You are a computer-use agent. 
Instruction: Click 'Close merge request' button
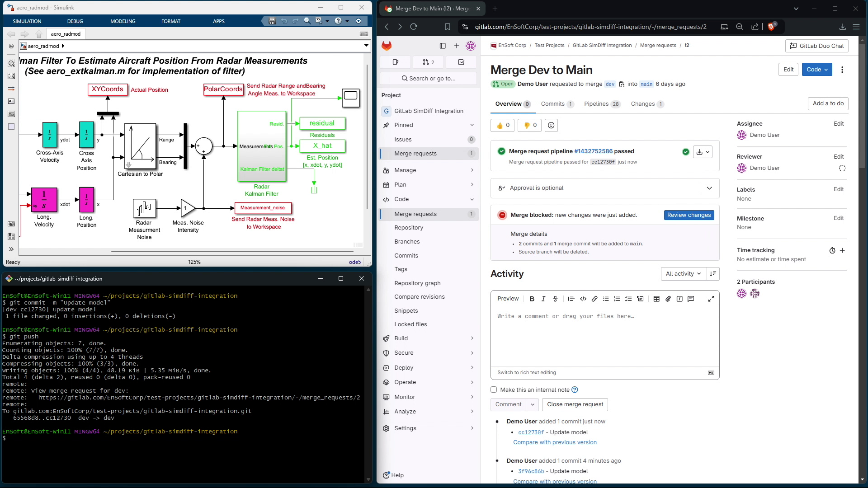pos(575,404)
